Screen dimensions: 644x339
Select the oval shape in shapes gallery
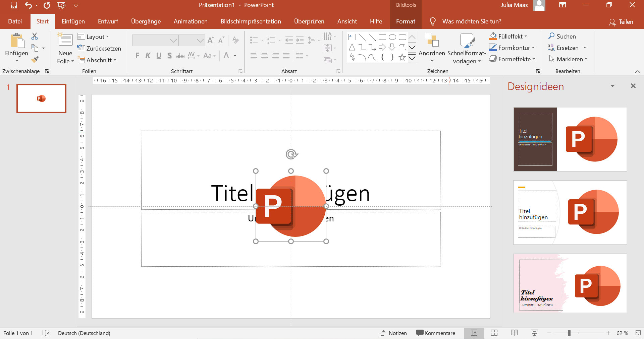(392, 37)
